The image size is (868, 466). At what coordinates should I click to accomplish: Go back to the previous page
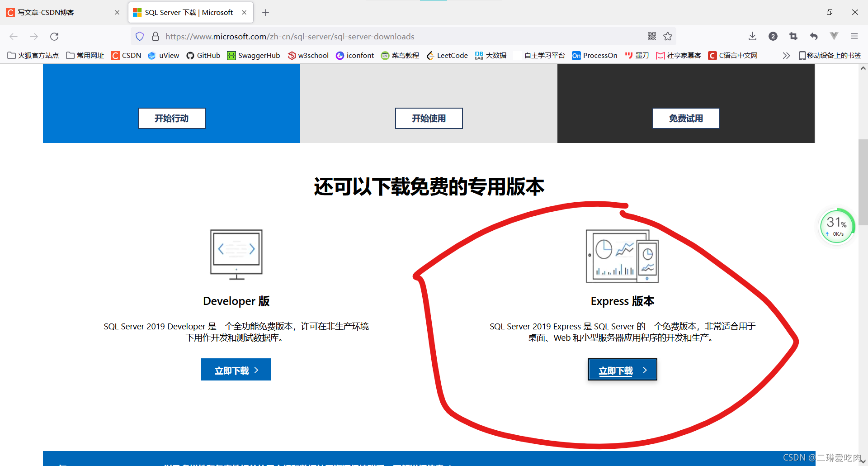[x=14, y=37]
